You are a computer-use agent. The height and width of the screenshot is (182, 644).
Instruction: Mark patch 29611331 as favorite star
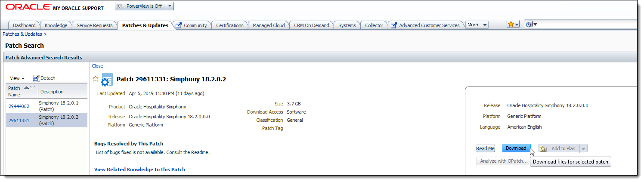[96, 79]
